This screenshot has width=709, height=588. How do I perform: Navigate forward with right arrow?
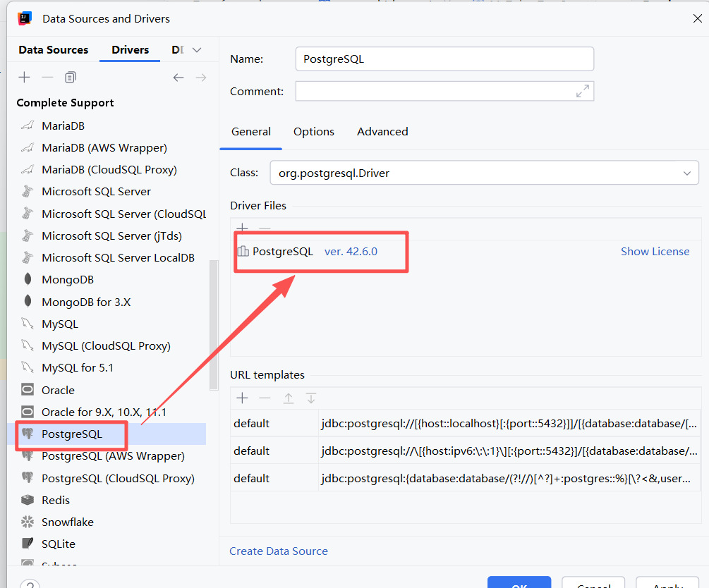click(201, 78)
